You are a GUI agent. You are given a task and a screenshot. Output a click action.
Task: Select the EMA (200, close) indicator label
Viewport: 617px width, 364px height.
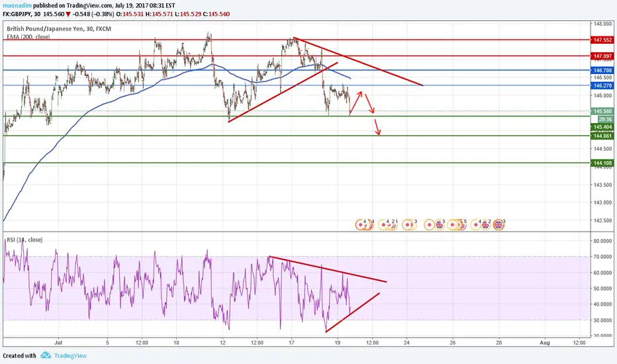click(28, 37)
